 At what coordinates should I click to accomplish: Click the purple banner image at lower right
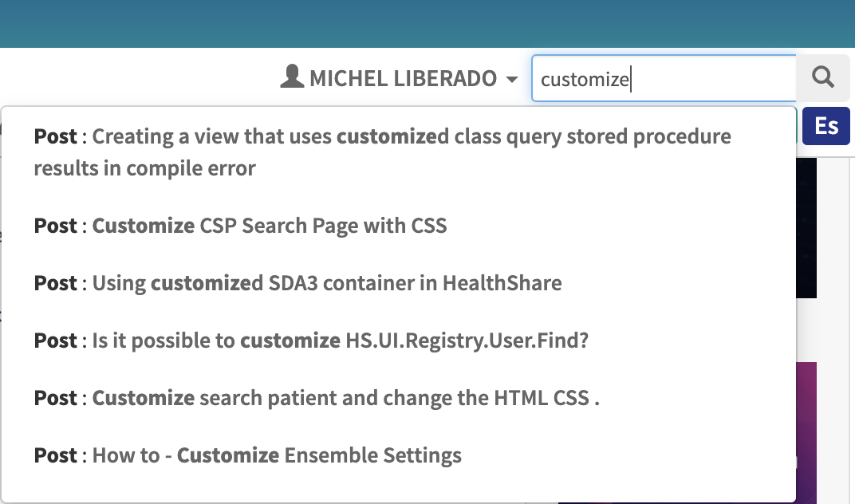(x=806, y=431)
